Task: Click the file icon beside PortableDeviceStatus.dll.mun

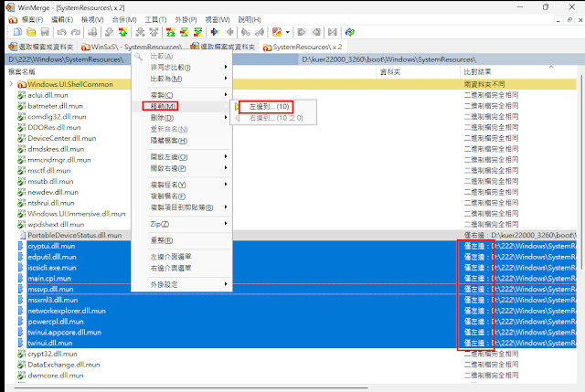Action: [22, 236]
